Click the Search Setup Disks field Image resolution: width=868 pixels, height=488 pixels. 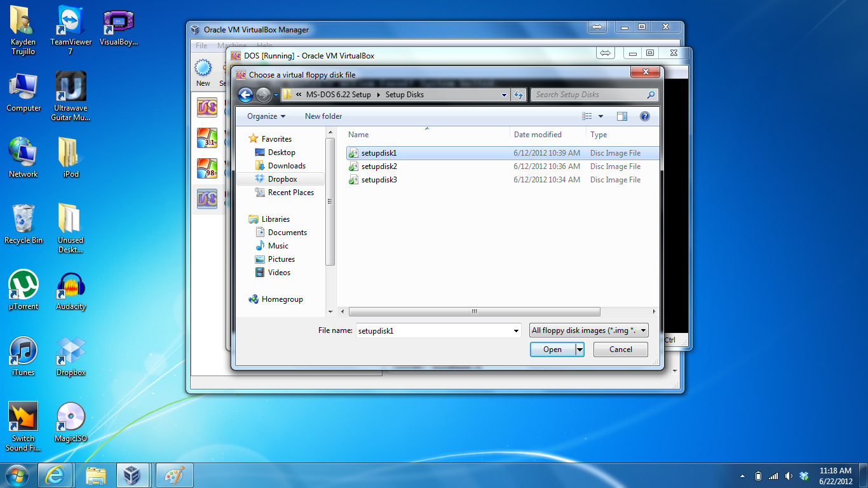coord(594,95)
